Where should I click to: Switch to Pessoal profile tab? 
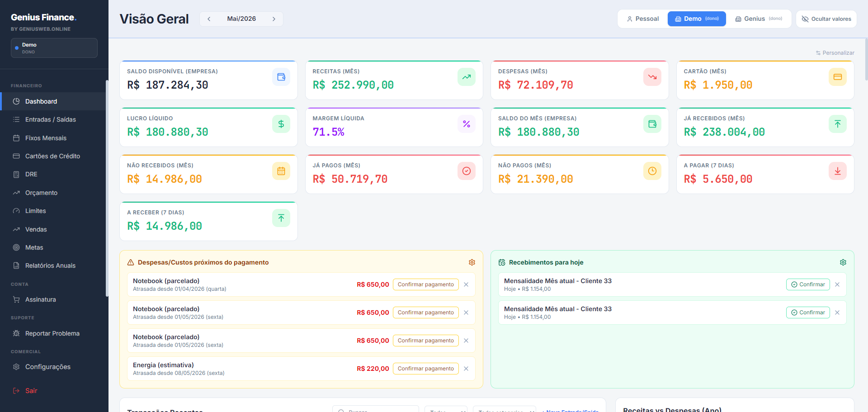643,19
